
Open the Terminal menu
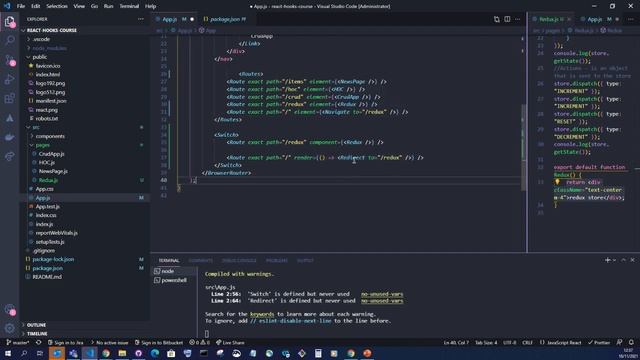(x=129, y=6)
